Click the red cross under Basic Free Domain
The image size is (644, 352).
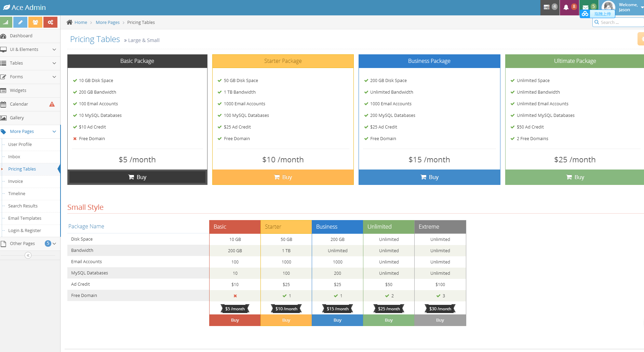[235, 296]
